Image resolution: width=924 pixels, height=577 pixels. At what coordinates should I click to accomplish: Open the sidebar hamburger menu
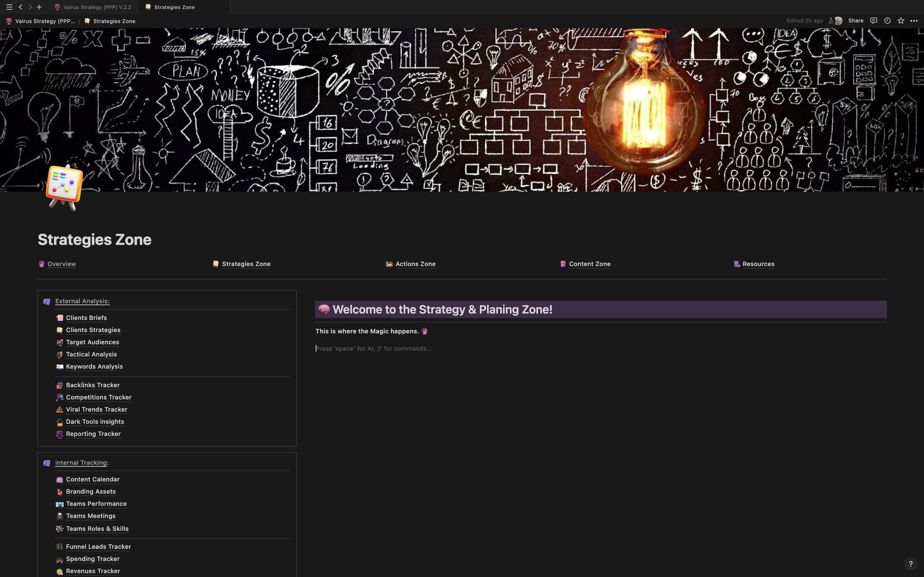pos(9,7)
